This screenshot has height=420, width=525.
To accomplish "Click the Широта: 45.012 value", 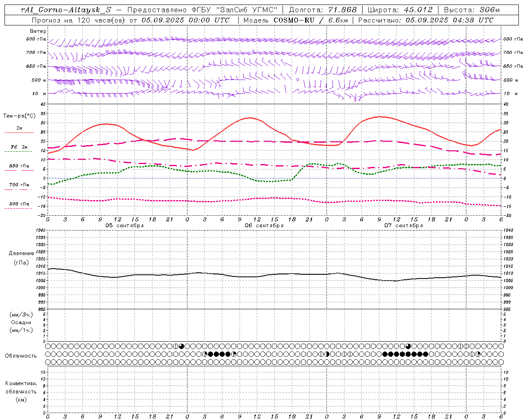I will tap(400, 10).
